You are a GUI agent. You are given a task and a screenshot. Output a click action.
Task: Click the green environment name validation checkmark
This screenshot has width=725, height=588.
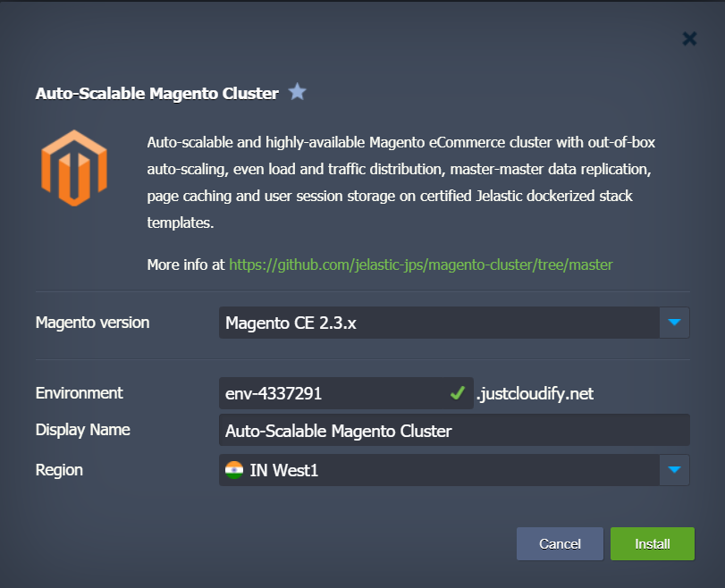tap(457, 393)
